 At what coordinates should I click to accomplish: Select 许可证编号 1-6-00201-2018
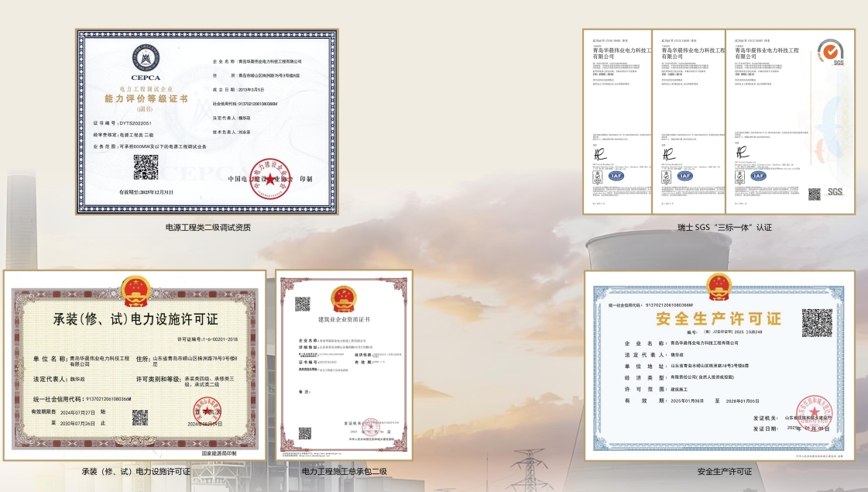point(208,339)
